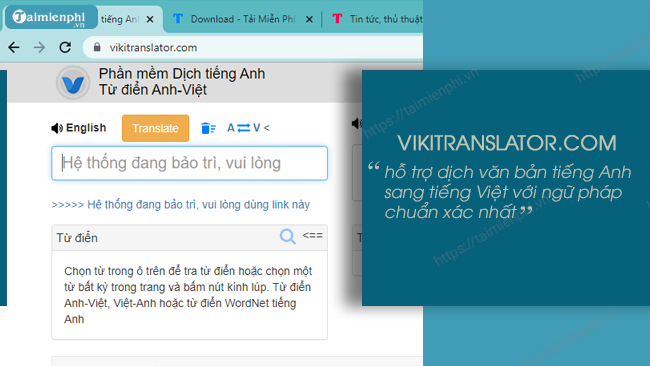Screen dimensions: 650x366
Task: Go forward using browser forward arrow
Action: coord(39,48)
